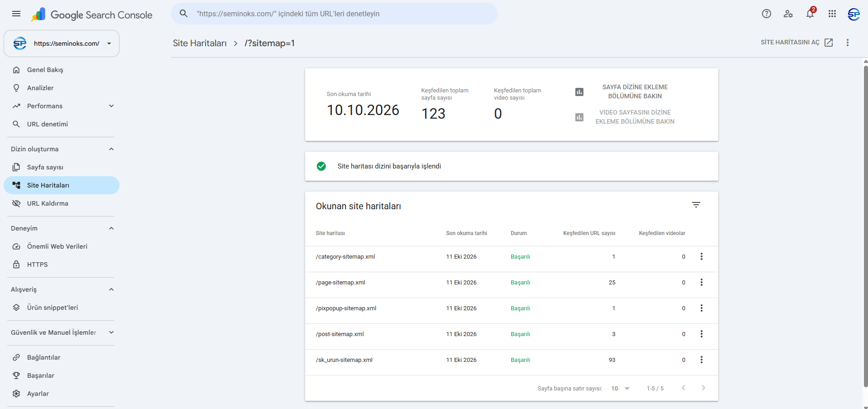Screen dimensions: 868x409
Task: Open Analizler in sidebar
Action: pos(62,88)
